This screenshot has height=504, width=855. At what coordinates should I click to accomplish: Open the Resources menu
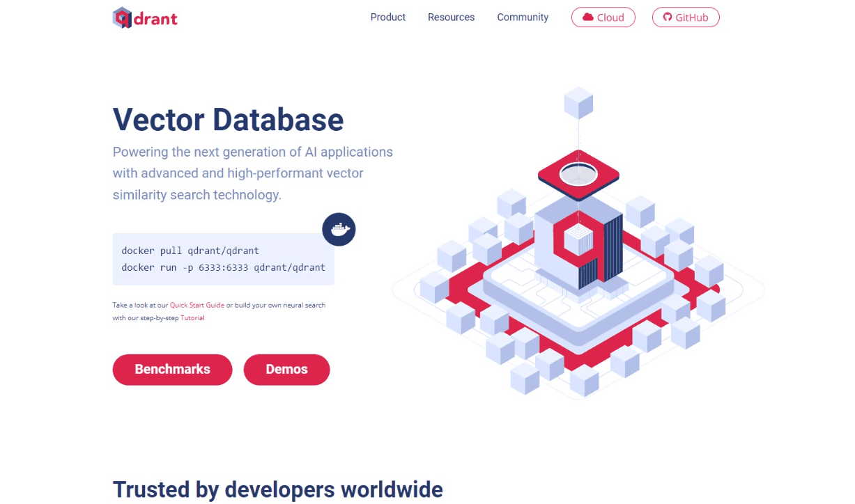click(x=451, y=17)
